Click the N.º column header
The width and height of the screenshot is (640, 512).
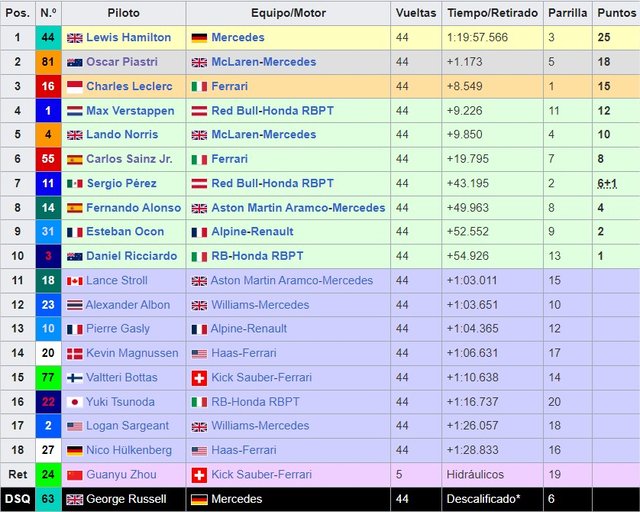48,13
